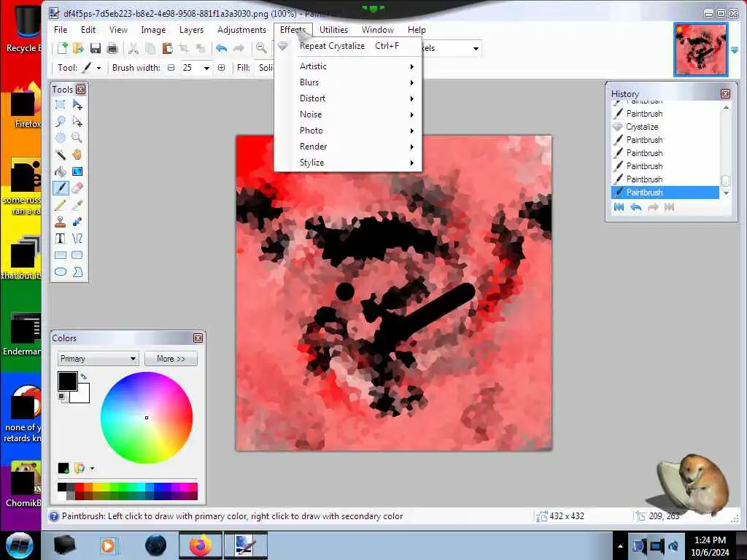747x560 pixels.
Task: Step back one history entry
Action: click(x=635, y=207)
